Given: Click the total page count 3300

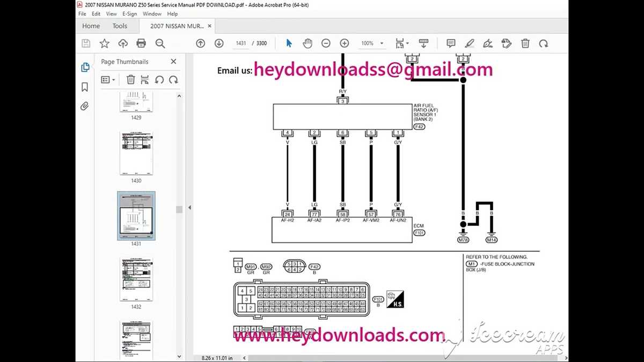Looking at the screenshot, I should (x=261, y=43).
